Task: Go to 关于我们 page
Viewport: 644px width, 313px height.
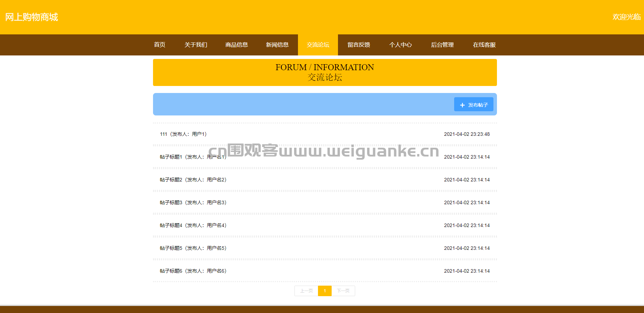Action: pyautogui.click(x=196, y=45)
